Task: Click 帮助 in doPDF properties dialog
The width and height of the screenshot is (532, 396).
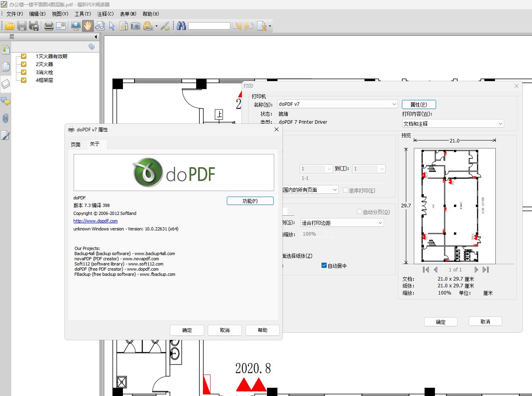Action: click(263, 330)
